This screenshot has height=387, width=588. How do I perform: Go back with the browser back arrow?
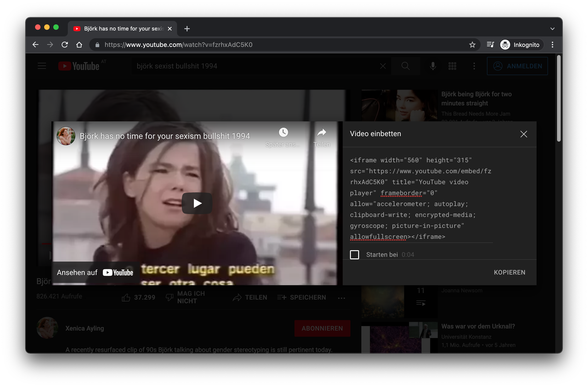[x=35, y=45]
